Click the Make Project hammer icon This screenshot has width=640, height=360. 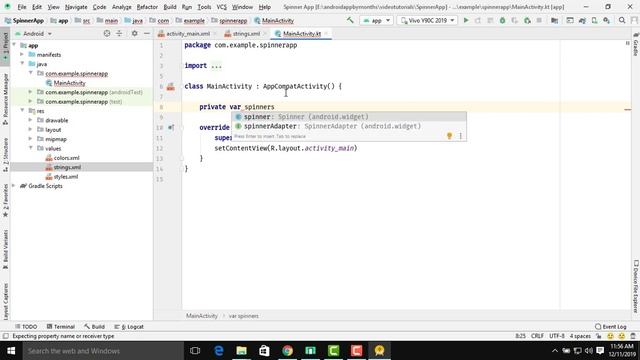point(350,20)
